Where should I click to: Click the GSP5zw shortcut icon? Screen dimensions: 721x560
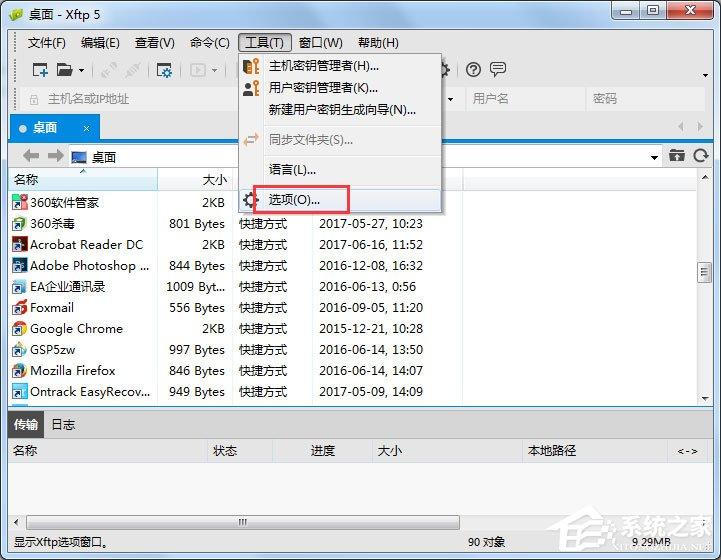[19, 350]
